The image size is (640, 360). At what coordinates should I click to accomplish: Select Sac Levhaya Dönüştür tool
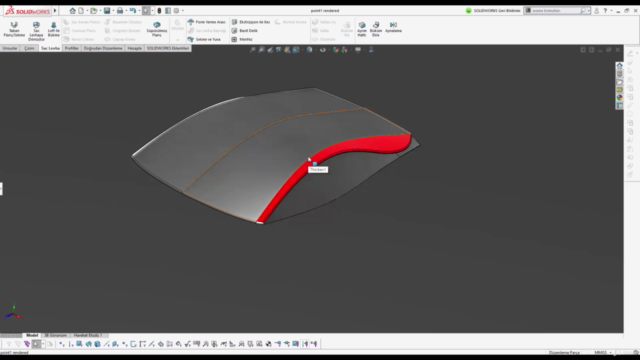click(x=36, y=31)
